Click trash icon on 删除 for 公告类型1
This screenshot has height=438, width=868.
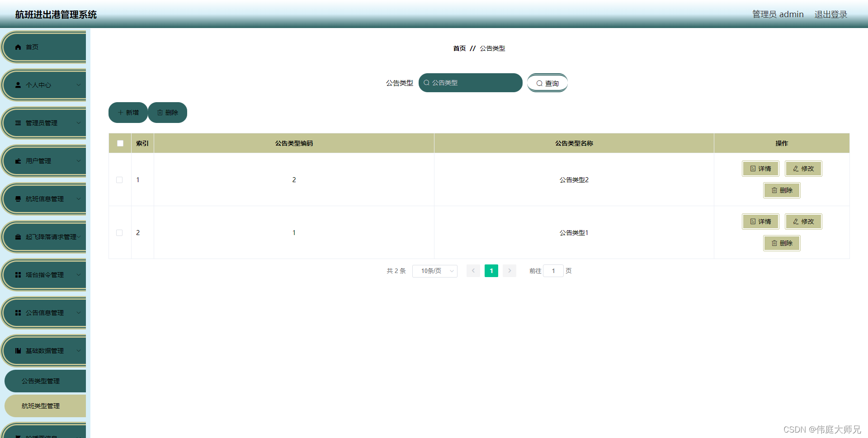(x=774, y=243)
